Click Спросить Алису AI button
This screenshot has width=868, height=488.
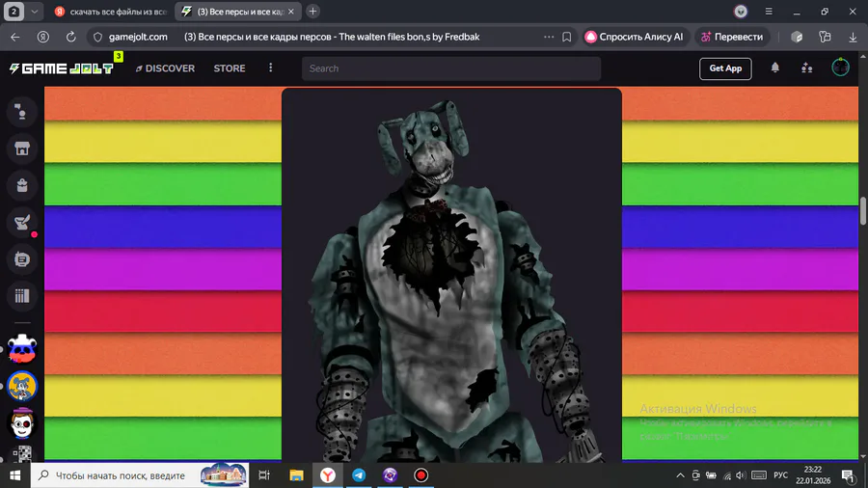635,37
